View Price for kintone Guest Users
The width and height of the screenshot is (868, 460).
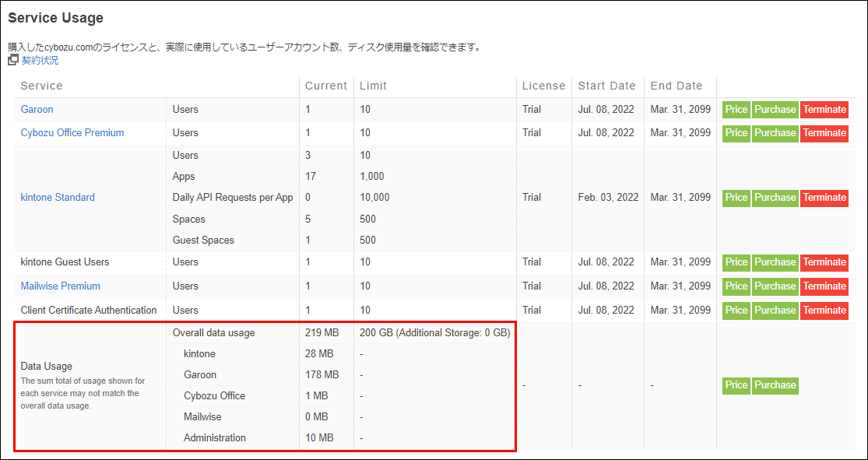[x=736, y=262]
